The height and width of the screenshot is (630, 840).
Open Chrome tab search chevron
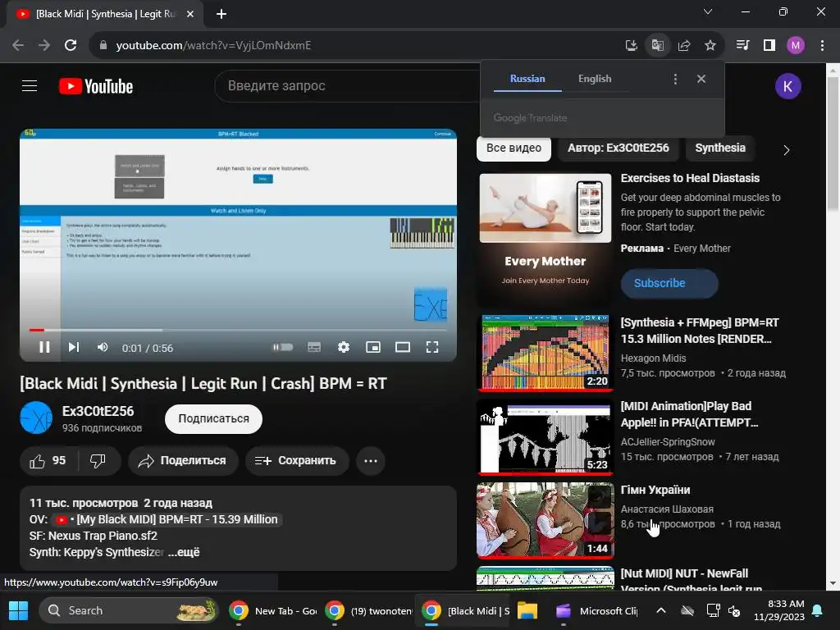tap(708, 11)
